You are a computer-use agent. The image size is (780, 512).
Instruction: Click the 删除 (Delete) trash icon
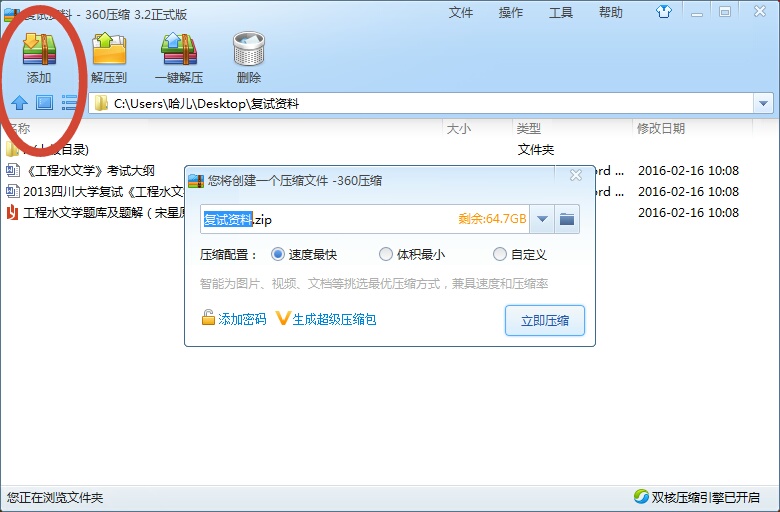coord(249,49)
